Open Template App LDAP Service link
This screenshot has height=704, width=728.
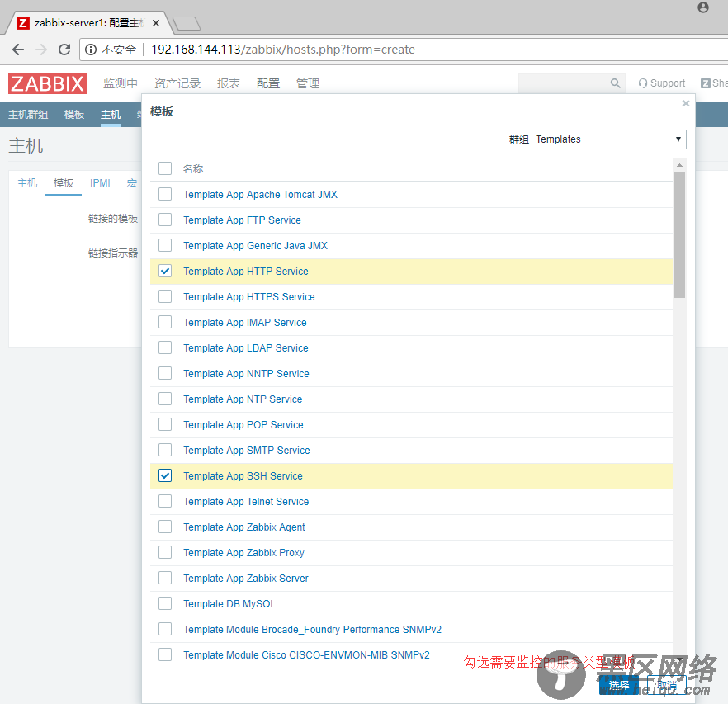pyautogui.click(x=246, y=347)
